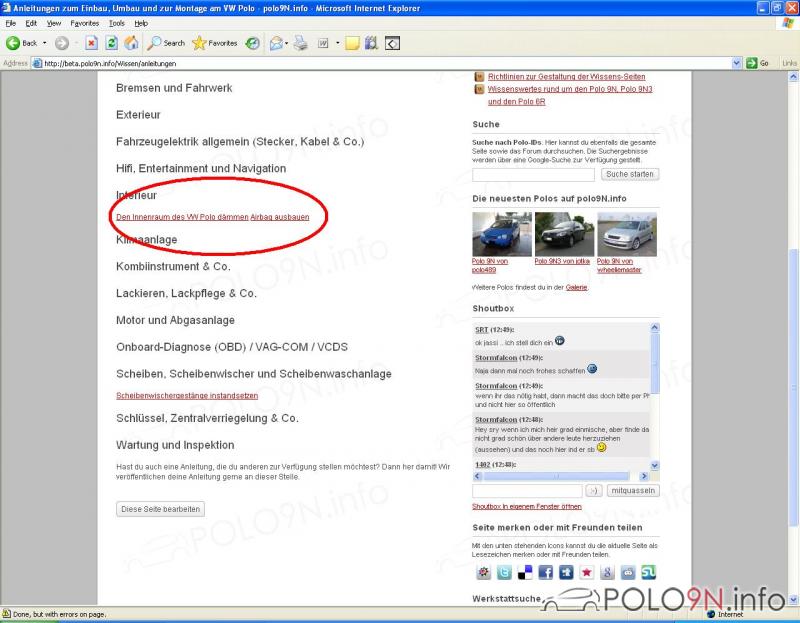Share the page on Twitter
Viewport: 800px width, 623px height.
pos(504,572)
